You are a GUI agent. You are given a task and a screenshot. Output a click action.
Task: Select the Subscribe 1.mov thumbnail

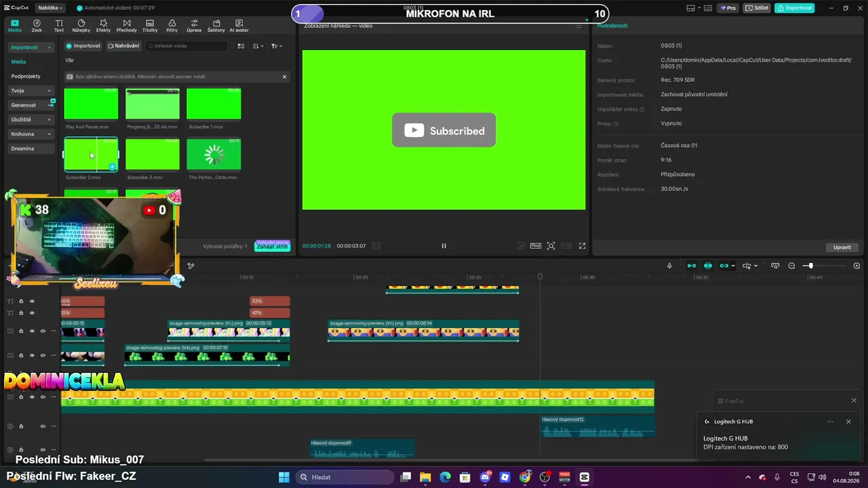tap(214, 104)
